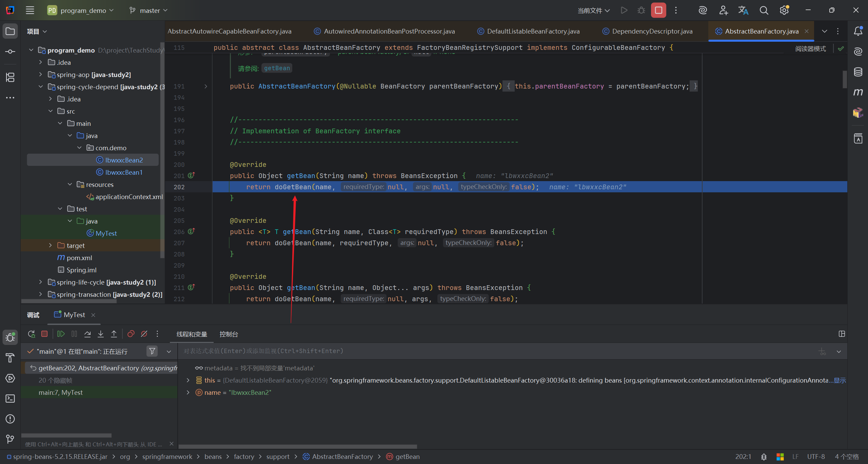
Task: Open the Database tool window icon
Action: point(858,72)
